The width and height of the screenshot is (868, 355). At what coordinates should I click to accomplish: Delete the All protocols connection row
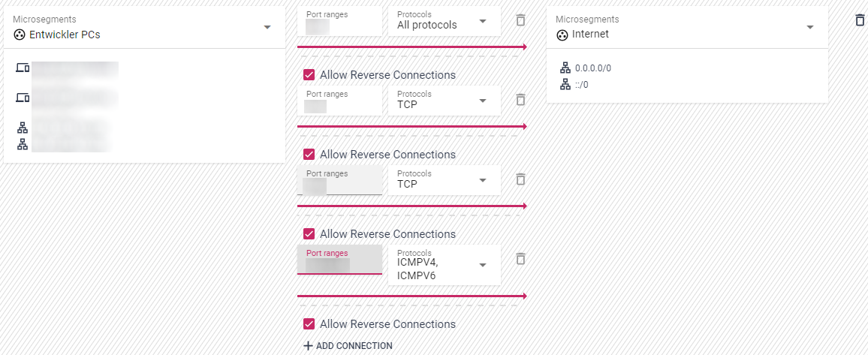(520, 20)
